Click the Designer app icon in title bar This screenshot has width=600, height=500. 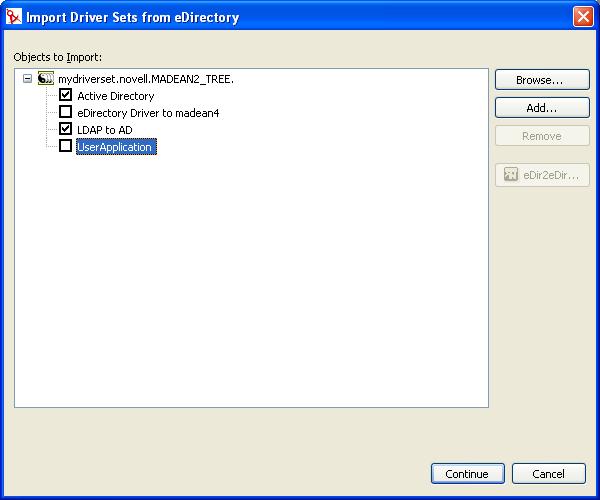tap(14, 16)
